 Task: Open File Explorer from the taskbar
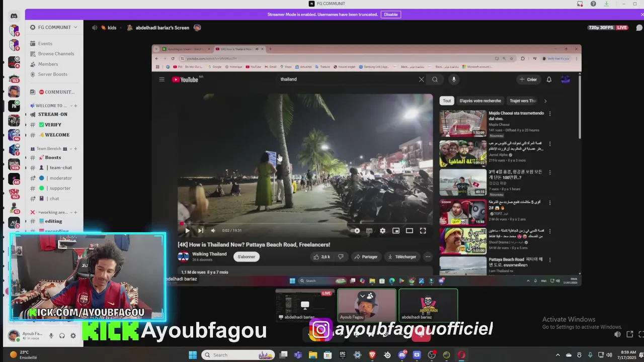[x=313, y=355]
